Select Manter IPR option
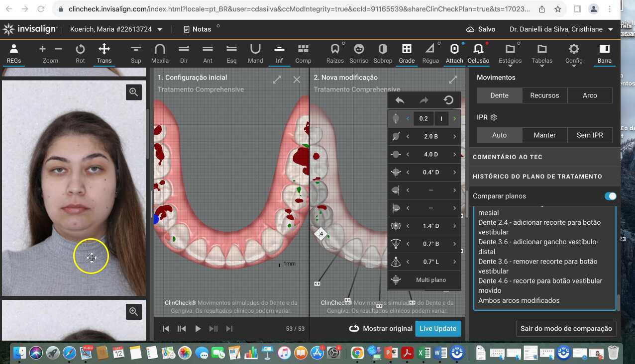Screen dimensions: 635x364 tap(544, 135)
